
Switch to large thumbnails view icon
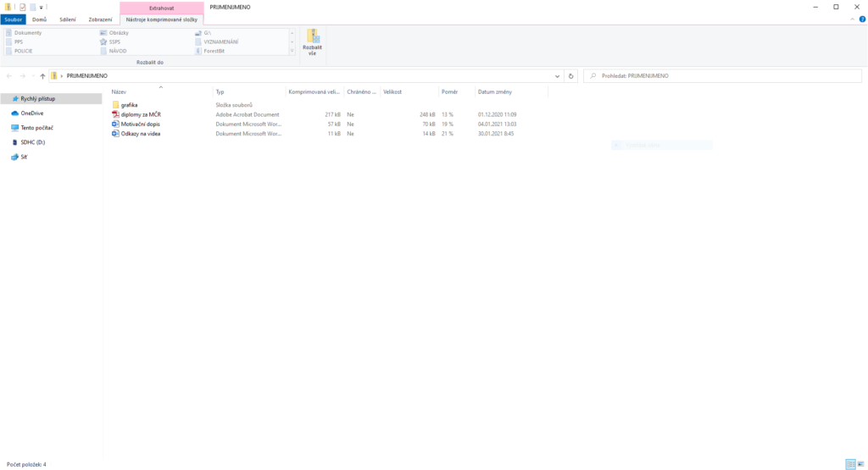pos(860,464)
